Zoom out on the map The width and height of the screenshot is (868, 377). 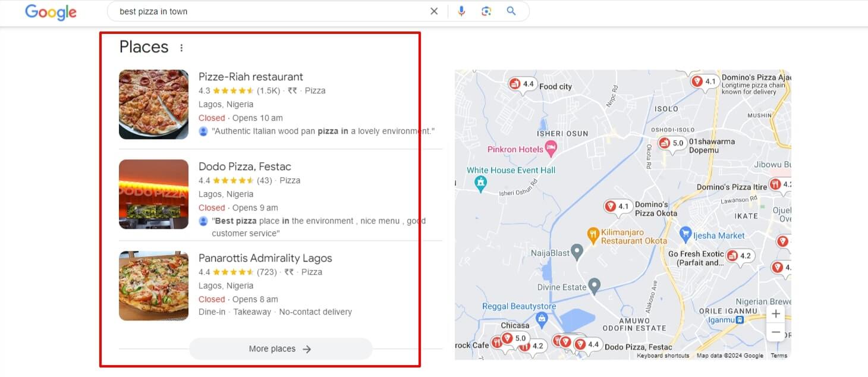[775, 332]
